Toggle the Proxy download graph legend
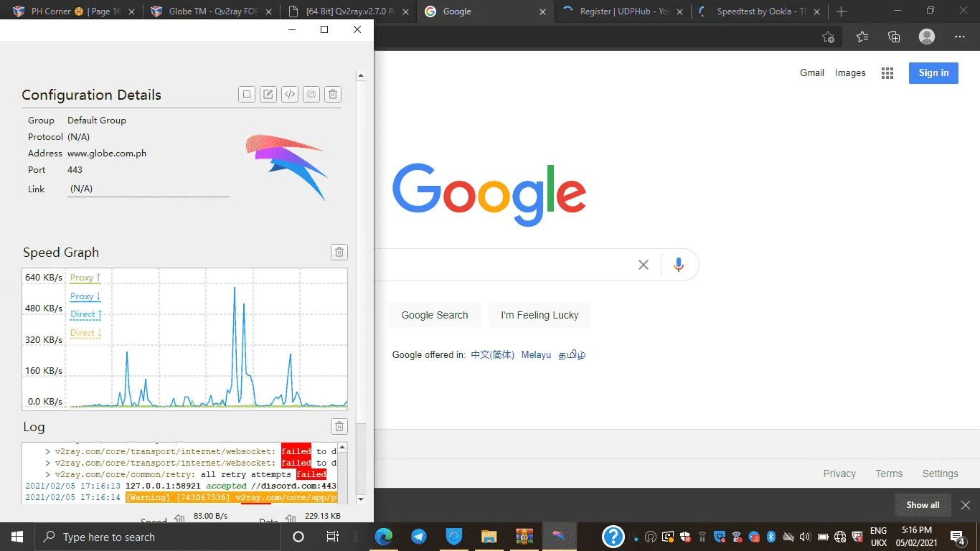 (85, 296)
